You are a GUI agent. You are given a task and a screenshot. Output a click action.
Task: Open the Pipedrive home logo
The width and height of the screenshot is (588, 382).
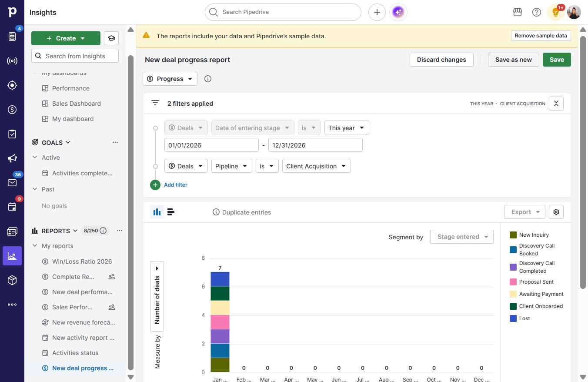[x=12, y=12]
